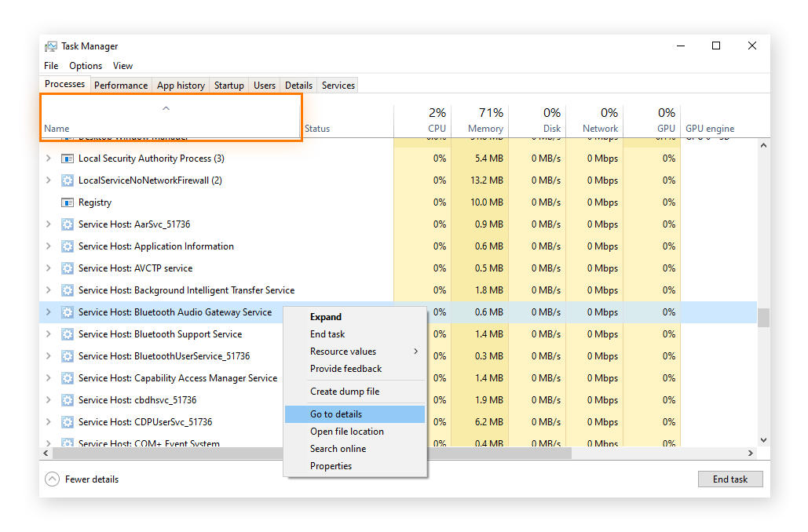This screenshot has width=808, height=532.
Task: Switch to the Services tab
Action: [x=338, y=85]
